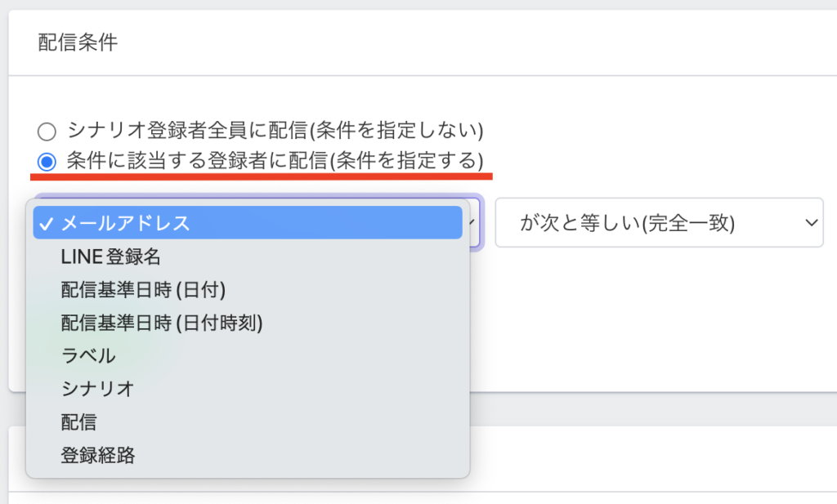Pick 配信基準日時 (日付時刻) option
Screen dimensions: 837x504
coord(162,323)
